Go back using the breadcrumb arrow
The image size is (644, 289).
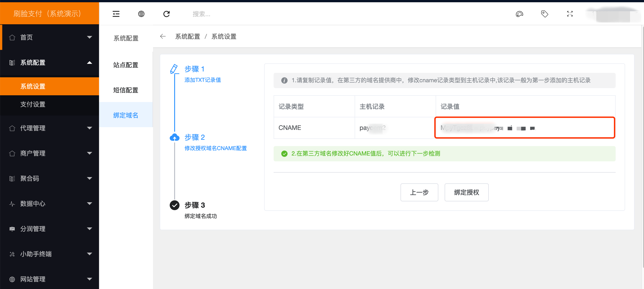pos(163,36)
